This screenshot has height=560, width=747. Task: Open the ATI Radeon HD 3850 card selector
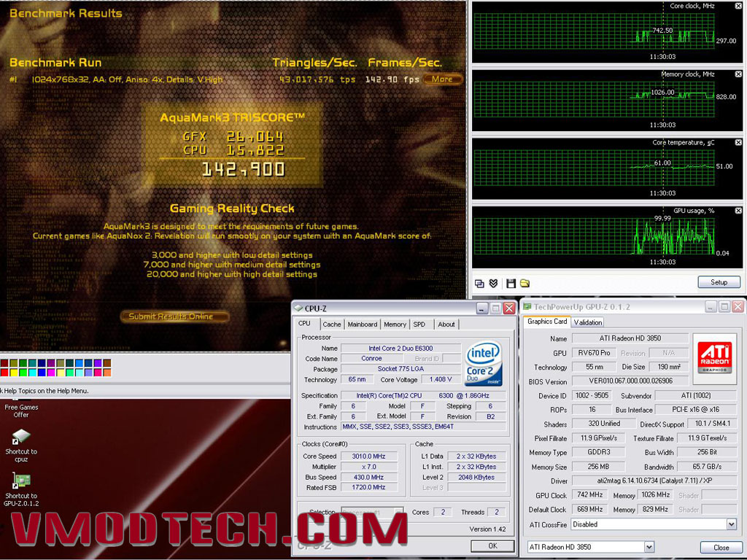pos(649,547)
